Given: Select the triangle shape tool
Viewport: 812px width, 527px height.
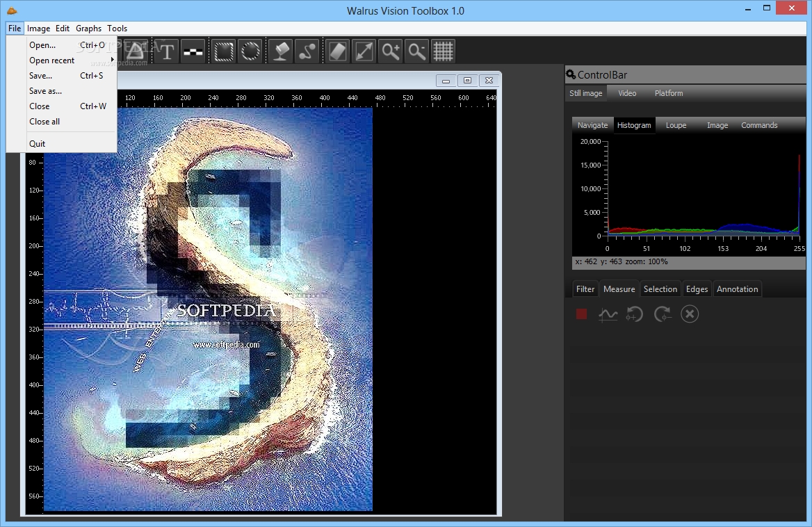Looking at the screenshot, I should [136, 51].
